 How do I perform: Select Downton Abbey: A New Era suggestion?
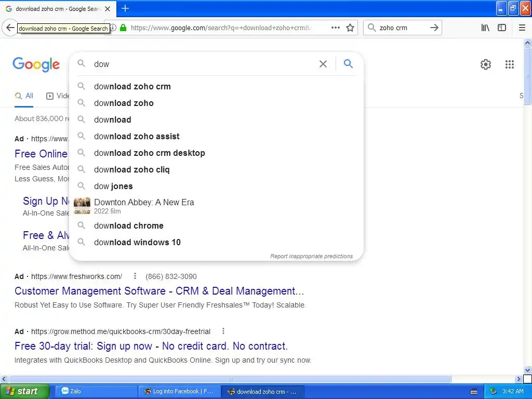[x=216, y=206]
